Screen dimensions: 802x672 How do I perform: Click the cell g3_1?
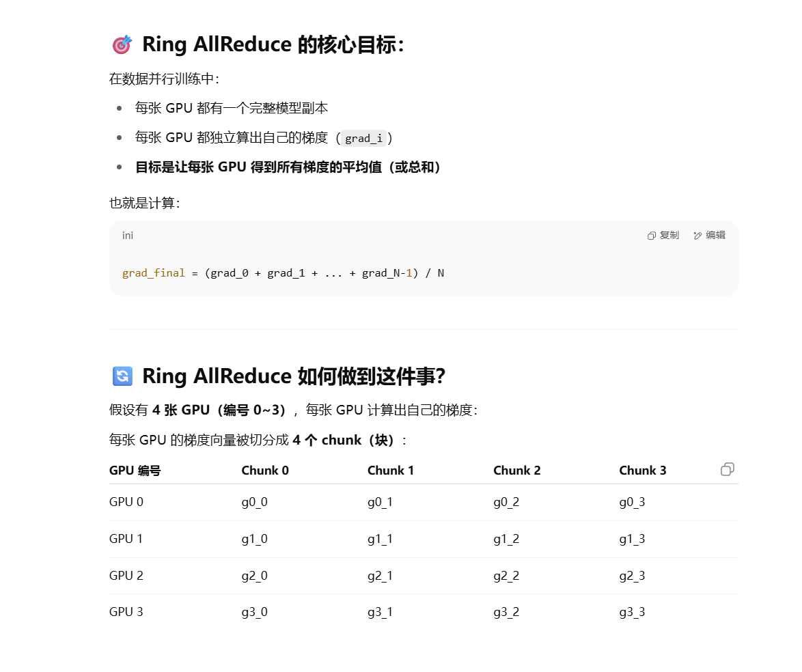(x=380, y=612)
